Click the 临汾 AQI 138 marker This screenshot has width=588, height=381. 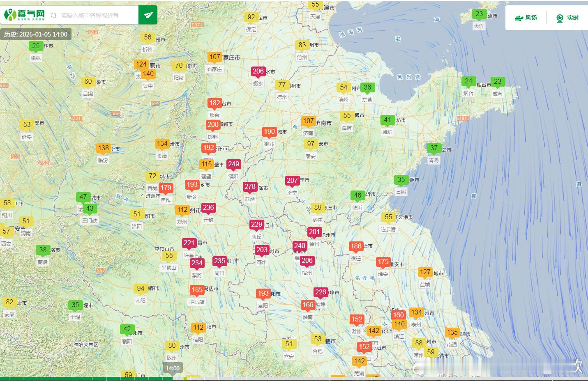pos(103,149)
